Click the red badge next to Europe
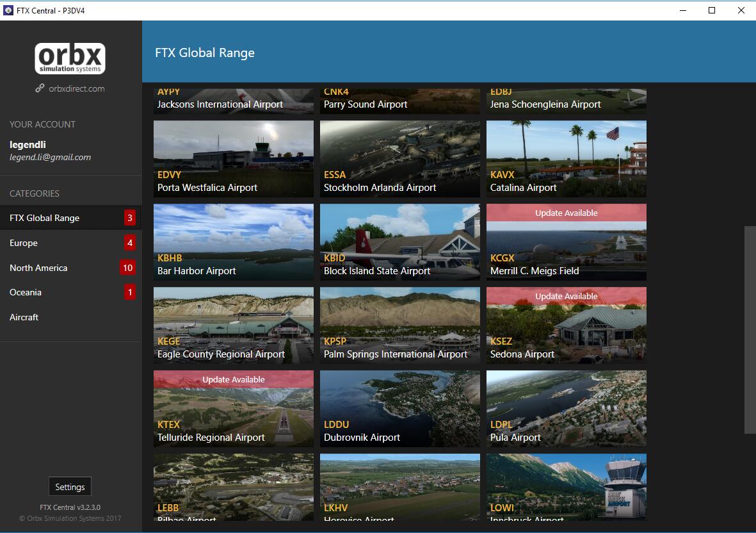 coord(130,243)
